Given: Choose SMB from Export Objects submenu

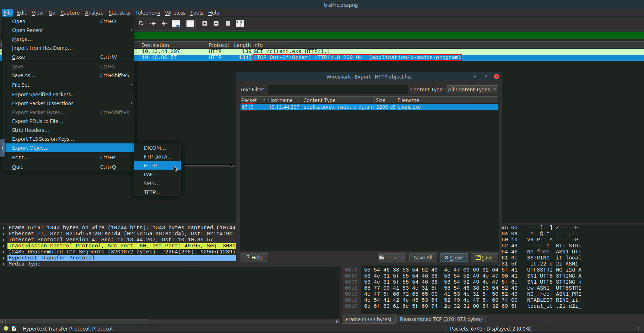Looking at the screenshot, I should pyautogui.click(x=152, y=183).
